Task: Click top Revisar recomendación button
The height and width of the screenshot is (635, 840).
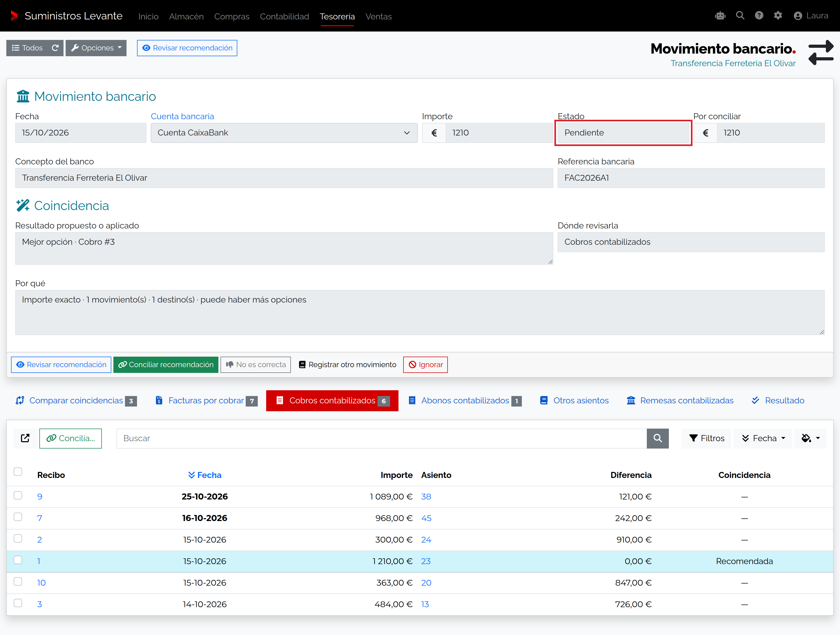Action: click(x=187, y=48)
